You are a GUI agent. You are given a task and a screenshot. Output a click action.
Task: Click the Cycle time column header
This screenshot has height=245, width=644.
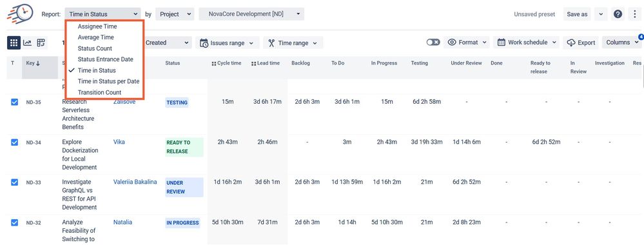click(226, 63)
